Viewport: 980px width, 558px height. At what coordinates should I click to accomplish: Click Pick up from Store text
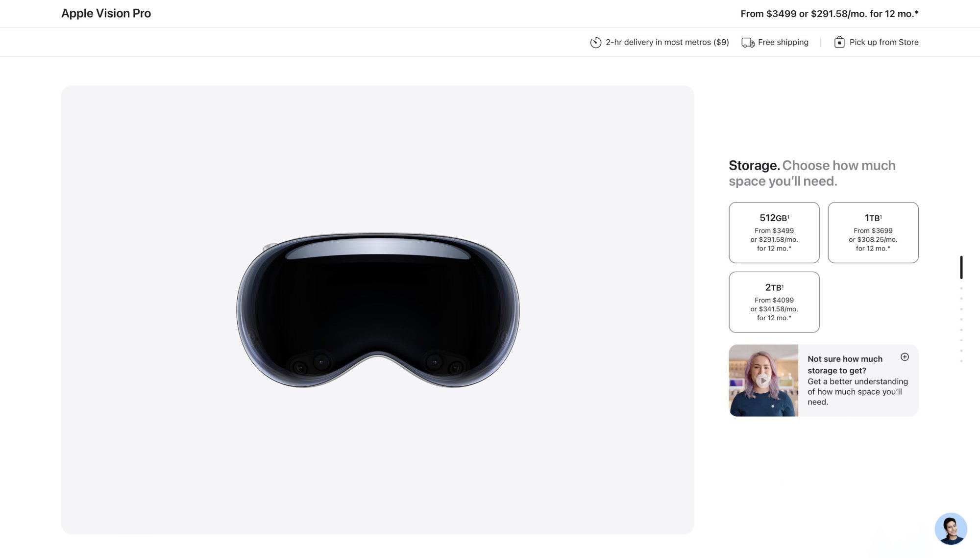(x=884, y=42)
